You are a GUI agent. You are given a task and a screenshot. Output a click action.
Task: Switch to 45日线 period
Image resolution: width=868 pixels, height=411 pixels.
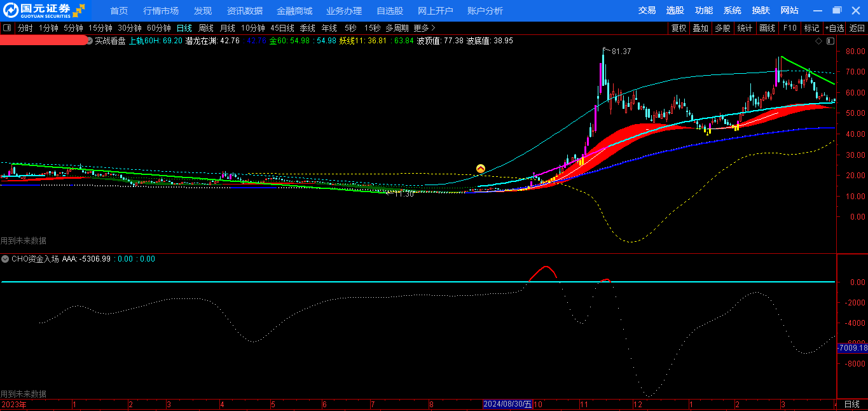(282, 28)
